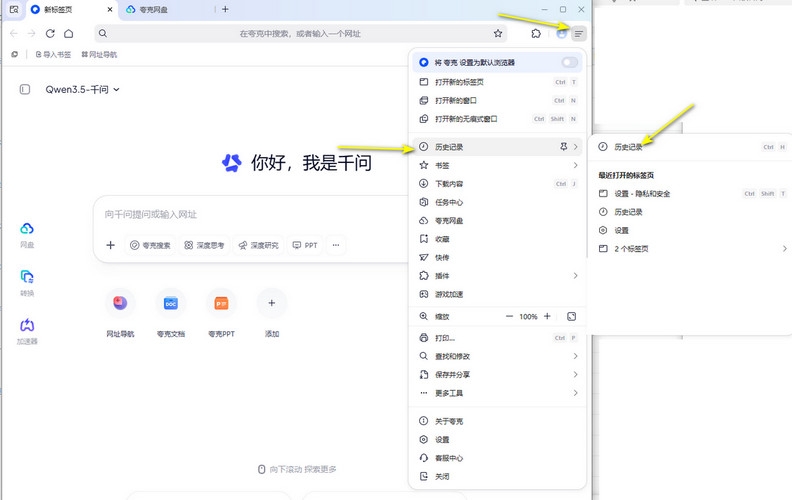This screenshot has width=792, height=500.
Task: Toggle 设置为默认浏览器 switch on
Action: click(570, 63)
